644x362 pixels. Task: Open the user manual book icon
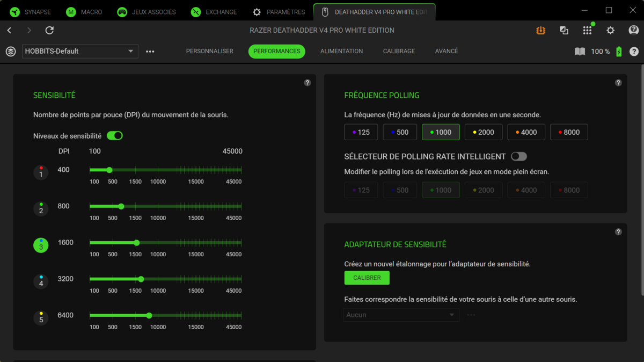point(580,51)
